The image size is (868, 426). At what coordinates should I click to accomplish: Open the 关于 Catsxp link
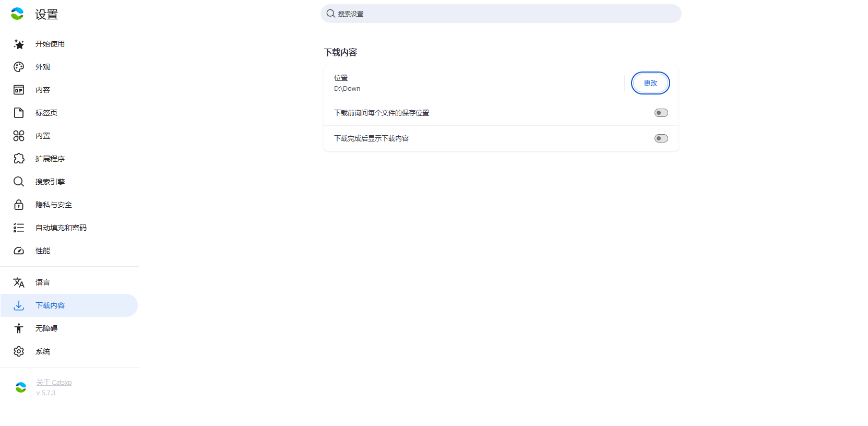click(54, 382)
